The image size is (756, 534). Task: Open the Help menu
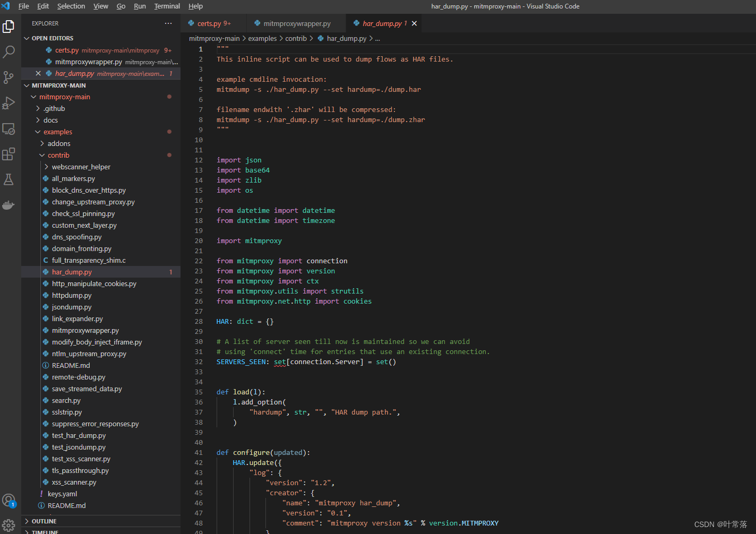click(195, 6)
